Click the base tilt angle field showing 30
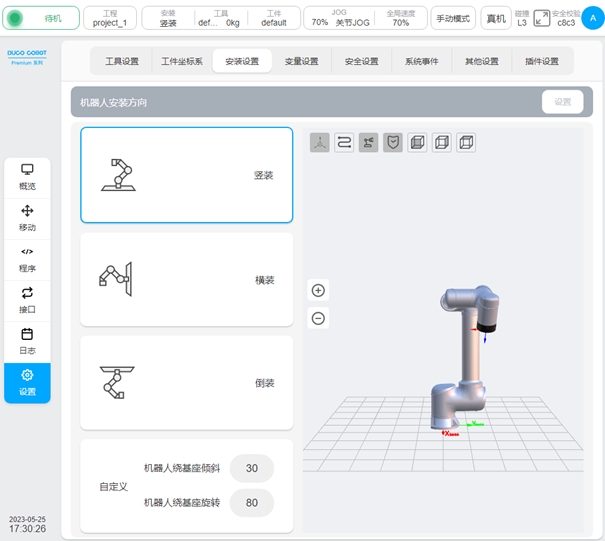Image resolution: width=605 pixels, height=541 pixels. 251,468
